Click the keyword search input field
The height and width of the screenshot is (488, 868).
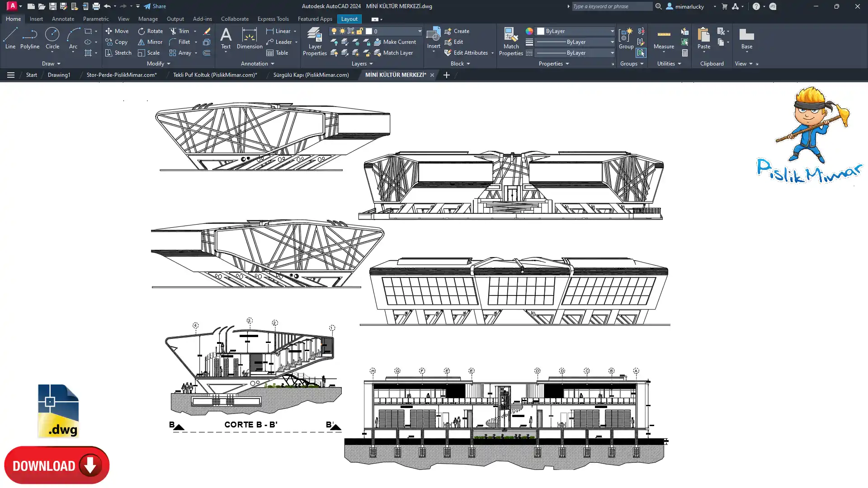[610, 6]
